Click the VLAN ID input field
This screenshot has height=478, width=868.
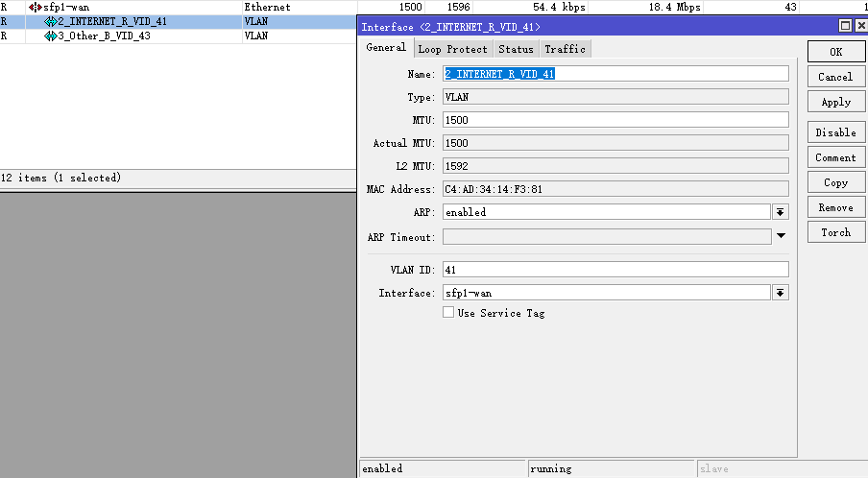coord(615,270)
